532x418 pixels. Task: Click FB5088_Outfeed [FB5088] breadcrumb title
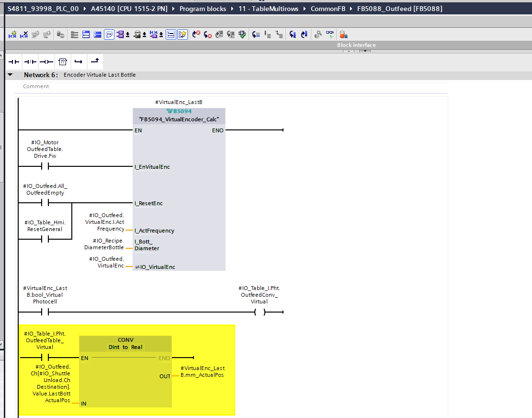pyautogui.click(x=400, y=9)
